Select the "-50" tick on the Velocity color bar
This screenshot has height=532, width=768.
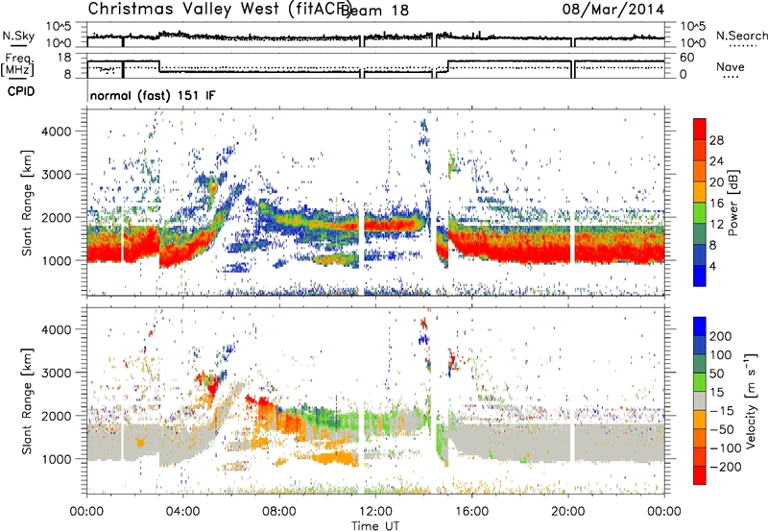point(720,429)
